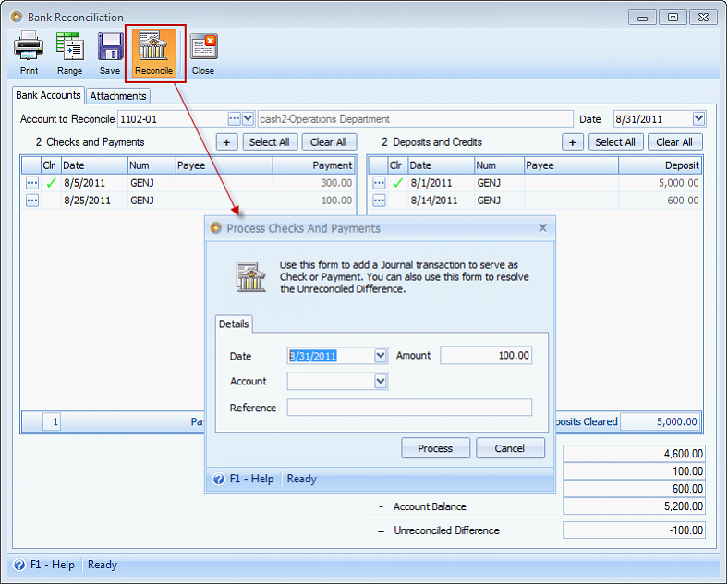Viewport: 728px width, 585px height.
Task: Click Select All for Deposits and Credits
Action: pos(615,142)
